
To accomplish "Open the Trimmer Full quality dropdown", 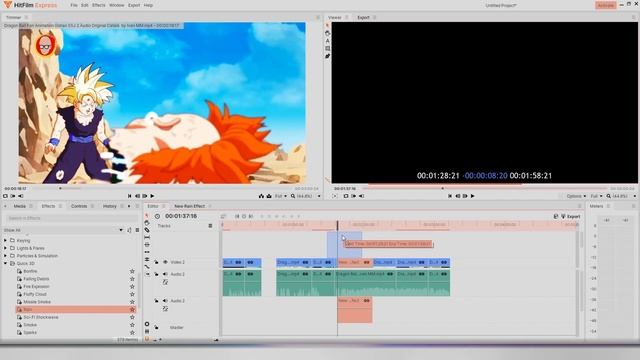I will pos(280,196).
